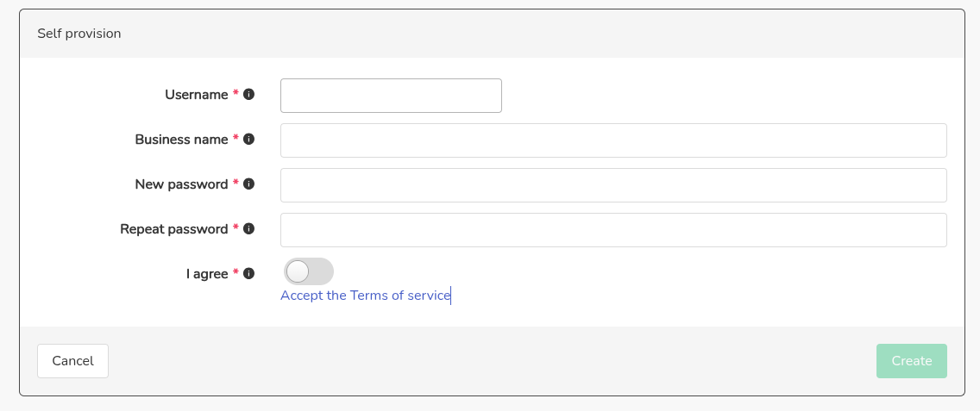Click the I agree label
Screen dimensions: 980x411
[207, 274]
